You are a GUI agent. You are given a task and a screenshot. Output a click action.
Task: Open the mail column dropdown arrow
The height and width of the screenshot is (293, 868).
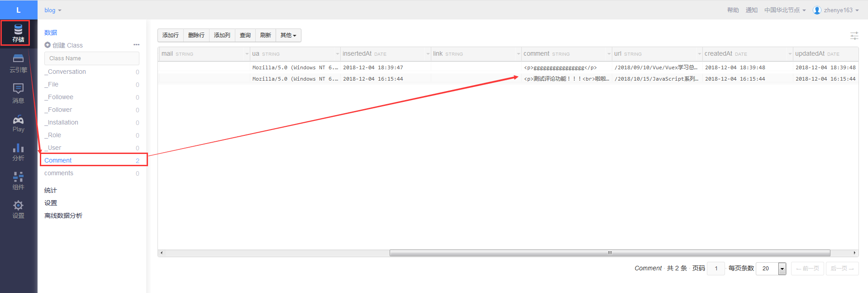point(247,54)
